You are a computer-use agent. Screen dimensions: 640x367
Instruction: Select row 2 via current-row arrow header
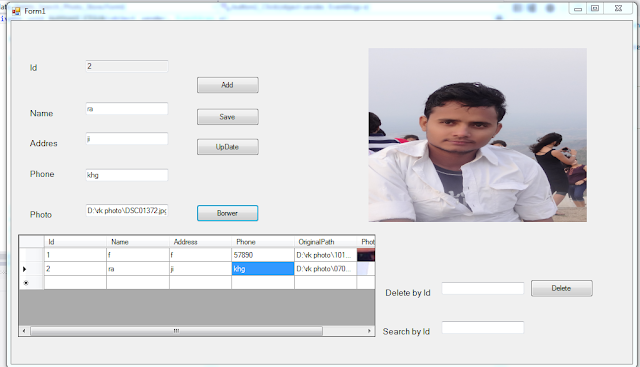[x=31, y=269]
